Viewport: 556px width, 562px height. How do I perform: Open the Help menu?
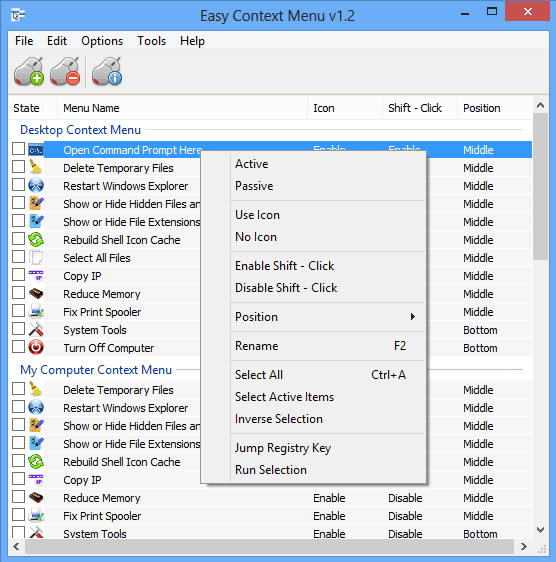192,41
